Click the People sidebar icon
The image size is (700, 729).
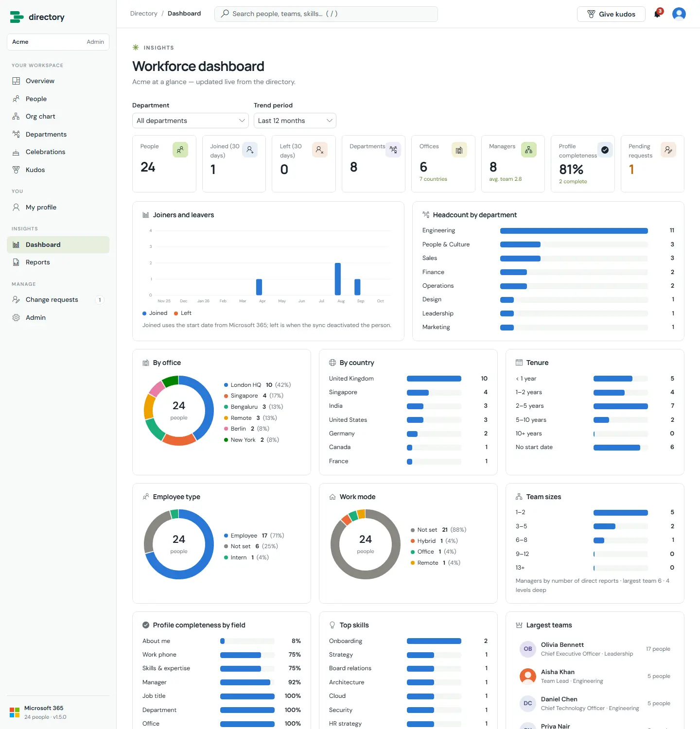pyautogui.click(x=16, y=99)
